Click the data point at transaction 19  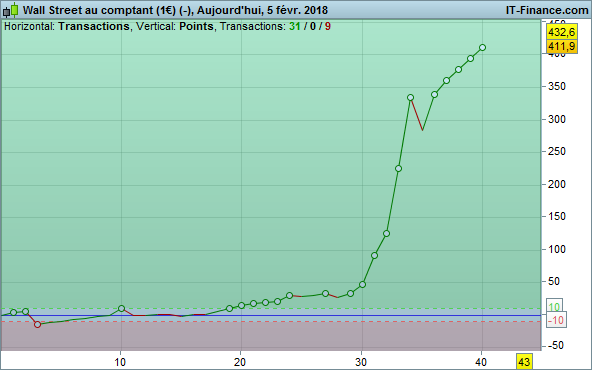tap(229, 308)
